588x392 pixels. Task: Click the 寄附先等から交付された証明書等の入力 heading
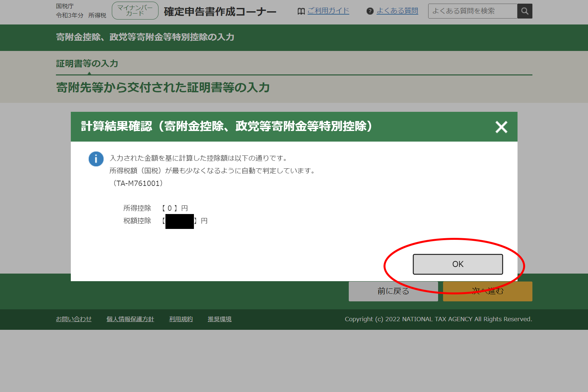tap(163, 88)
